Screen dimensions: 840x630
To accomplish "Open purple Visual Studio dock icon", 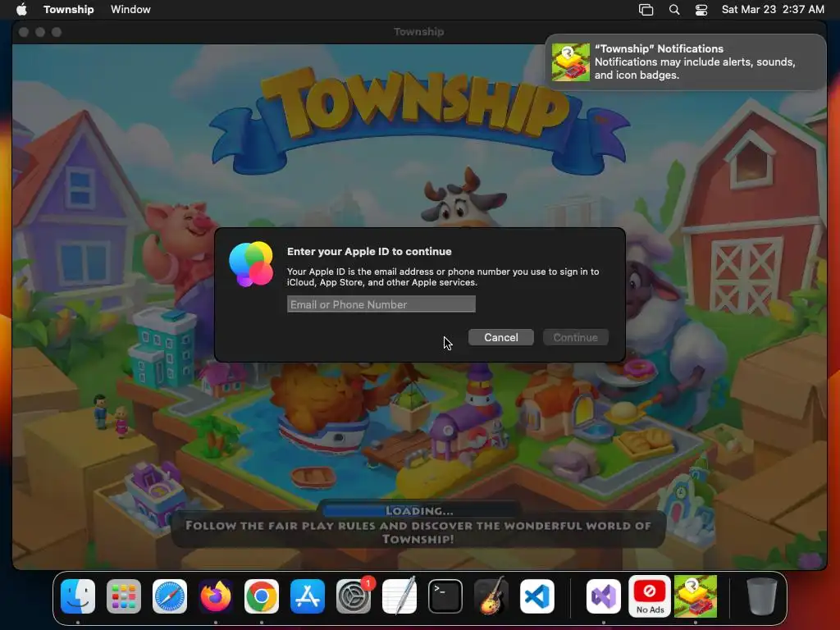I will tap(604, 596).
